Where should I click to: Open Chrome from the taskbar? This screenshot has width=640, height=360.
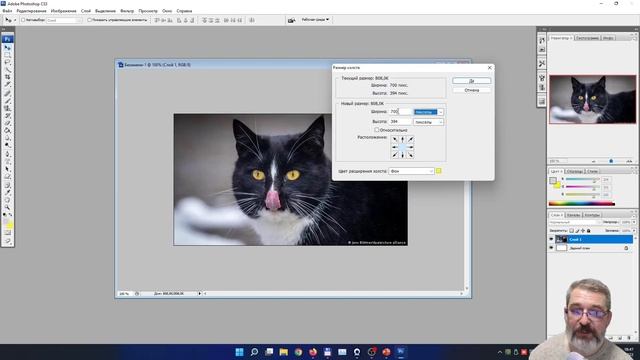tap(298, 352)
